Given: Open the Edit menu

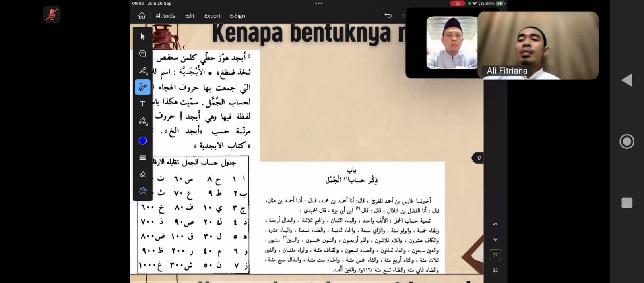Looking at the screenshot, I should point(190,16).
